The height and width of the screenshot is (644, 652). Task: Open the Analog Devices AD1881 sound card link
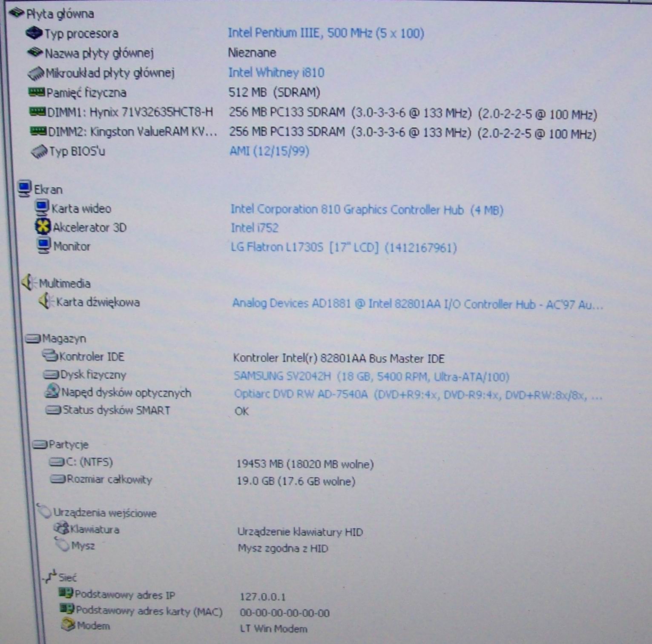click(417, 304)
